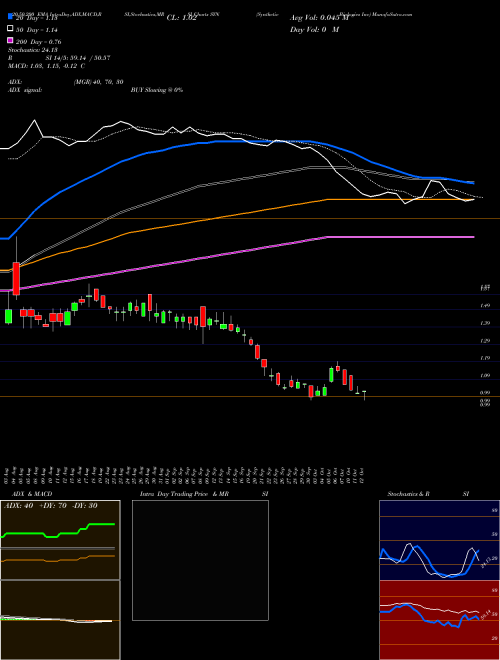Click the 'Day Vol: 0 M' text

pyautogui.click(x=314, y=30)
